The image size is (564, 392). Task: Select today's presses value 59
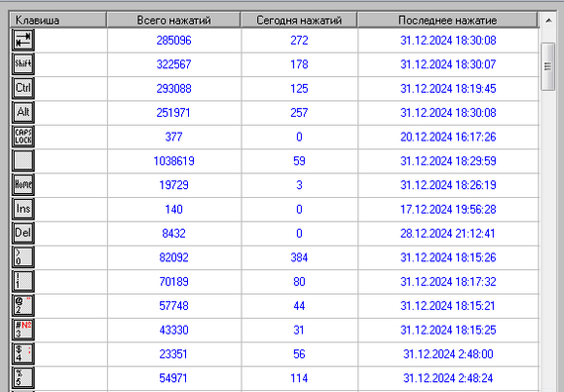[x=299, y=161]
